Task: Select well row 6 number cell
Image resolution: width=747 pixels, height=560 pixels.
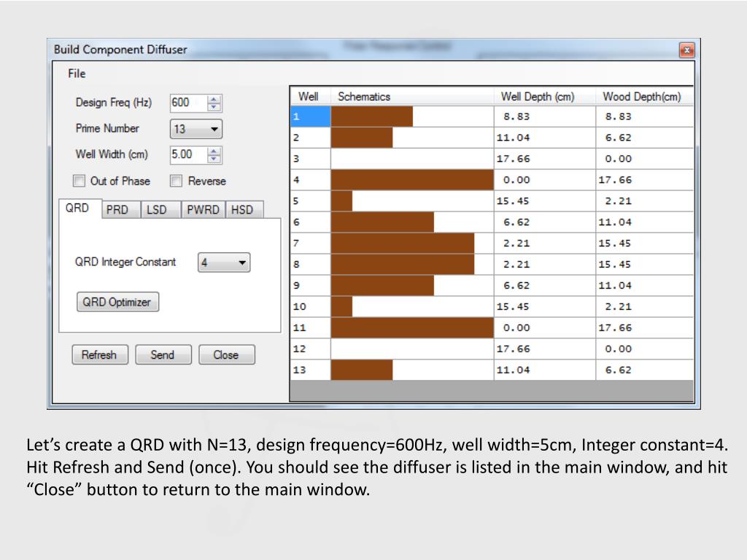Action: (310, 222)
